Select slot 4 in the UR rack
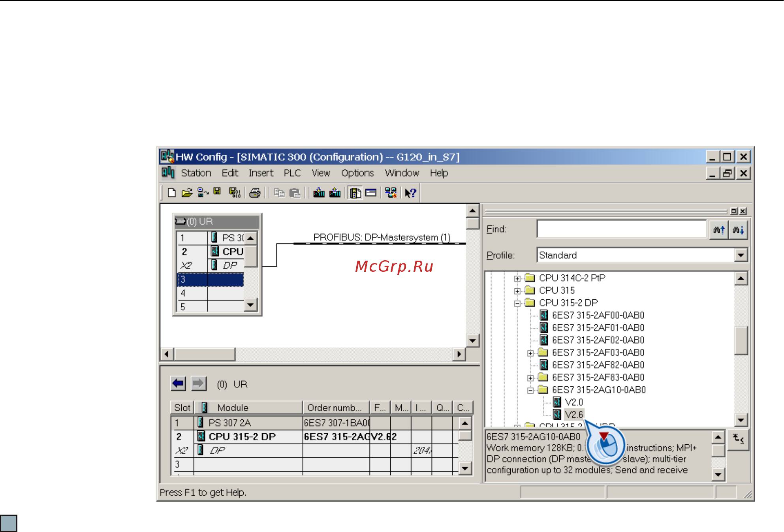Viewport: 784px width, 532px height. coord(211,293)
